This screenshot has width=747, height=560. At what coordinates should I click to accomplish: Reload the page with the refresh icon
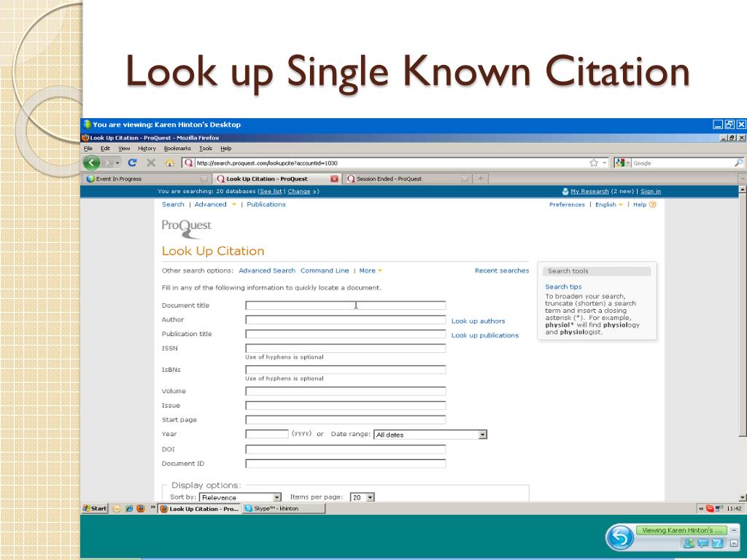[x=133, y=163]
